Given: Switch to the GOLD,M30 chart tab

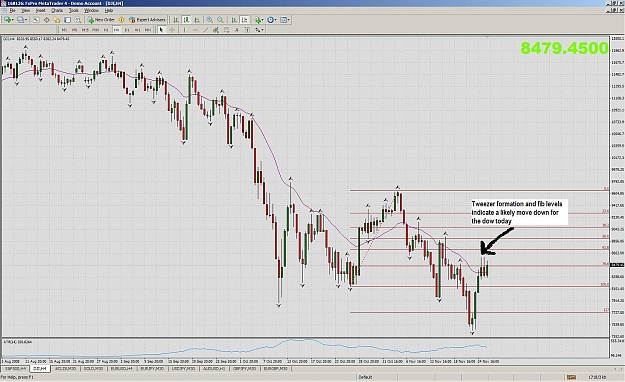Looking at the screenshot, I should (93, 369).
